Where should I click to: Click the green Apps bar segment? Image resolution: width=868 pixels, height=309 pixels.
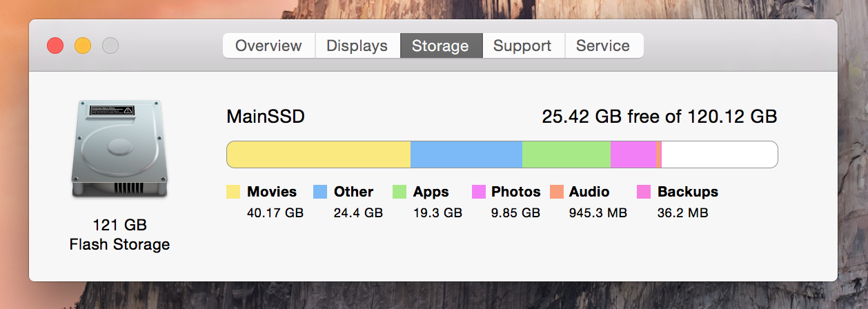tap(566, 154)
